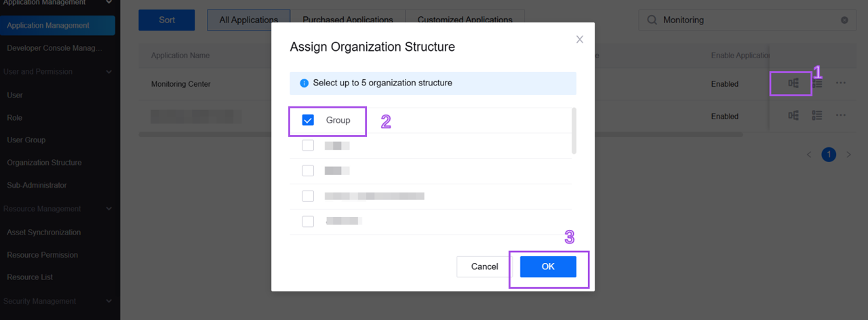Click the search magnifier icon
The height and width of the screenshot is (320, 868).
click(652, 20)
